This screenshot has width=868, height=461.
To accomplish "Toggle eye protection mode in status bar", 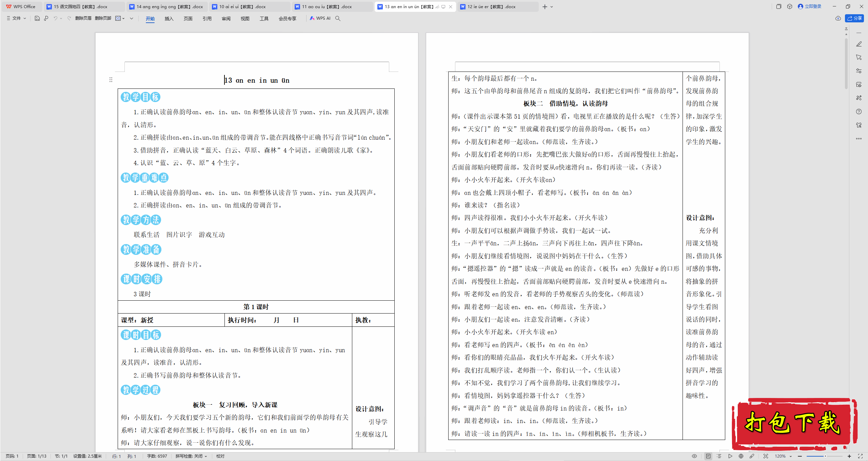I will [x=694, y=456].
